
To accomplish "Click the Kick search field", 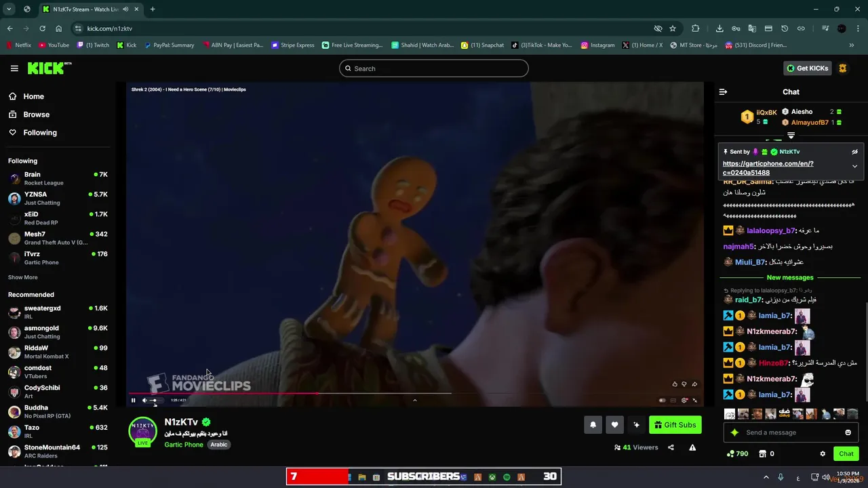I will pos(434,68).
